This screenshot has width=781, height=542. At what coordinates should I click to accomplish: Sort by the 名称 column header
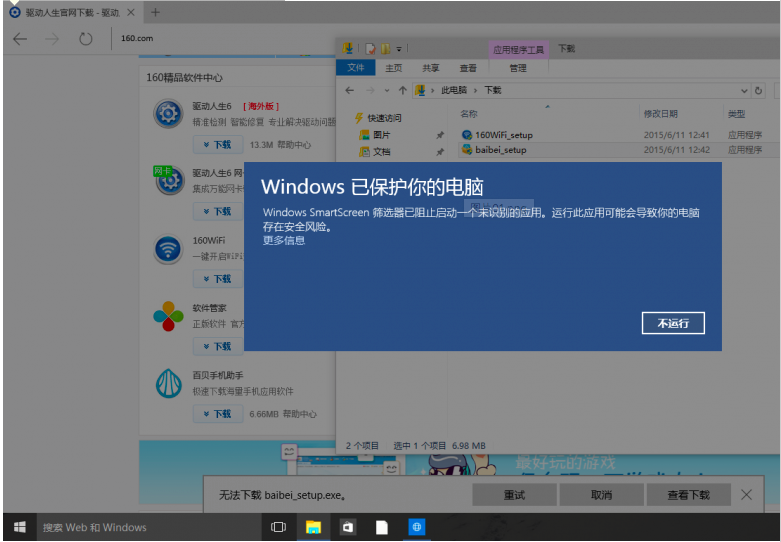[x=469, y=114]
